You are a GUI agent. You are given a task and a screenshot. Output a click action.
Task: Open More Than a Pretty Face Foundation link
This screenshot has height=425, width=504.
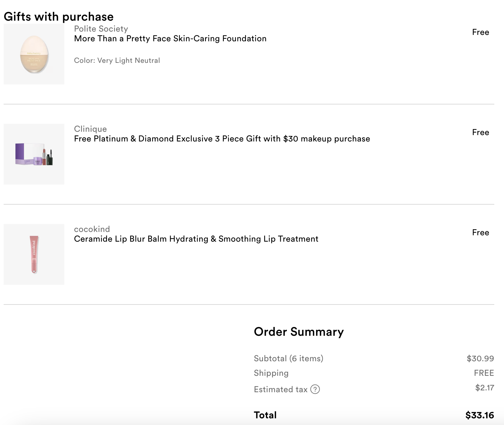tap(170, 39)
